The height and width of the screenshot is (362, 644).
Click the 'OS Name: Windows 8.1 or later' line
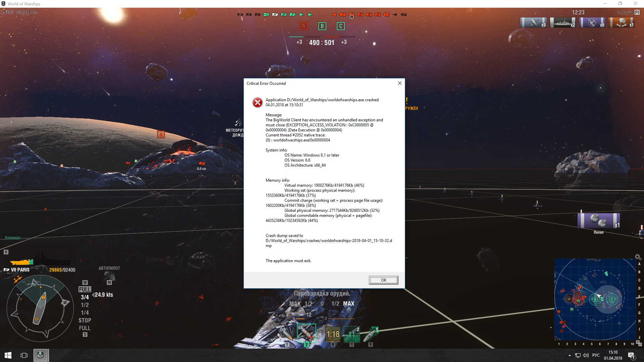point(312,155)
